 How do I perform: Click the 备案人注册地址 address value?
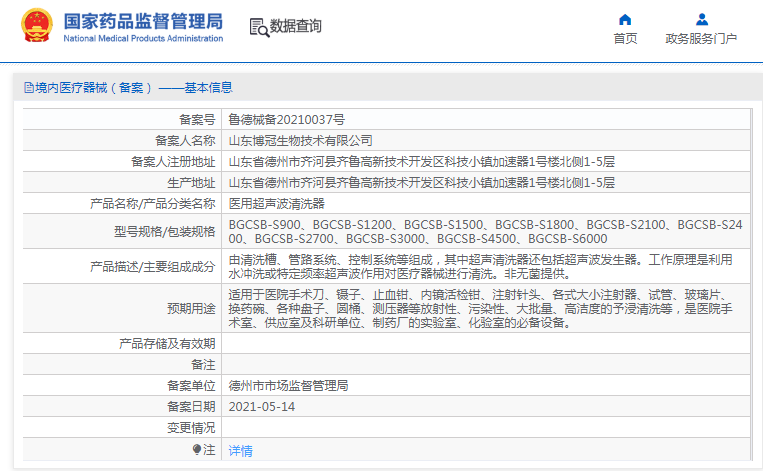tap(421, 162)
